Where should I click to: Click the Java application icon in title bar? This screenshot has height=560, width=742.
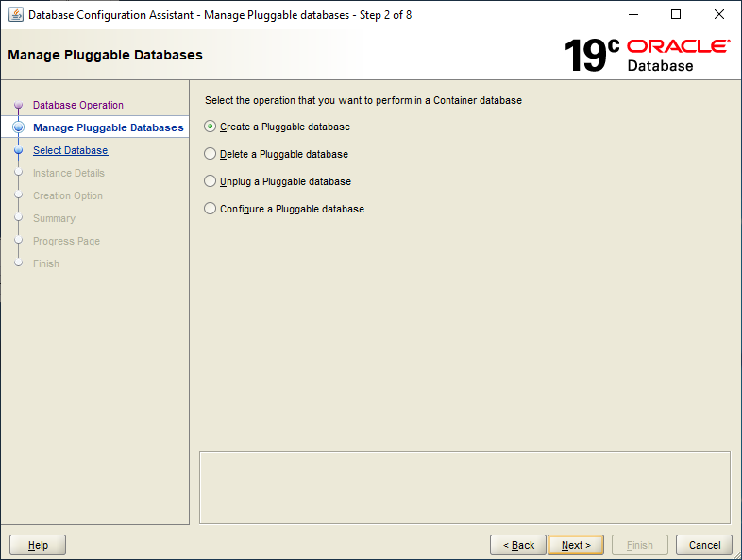point(16,15)
